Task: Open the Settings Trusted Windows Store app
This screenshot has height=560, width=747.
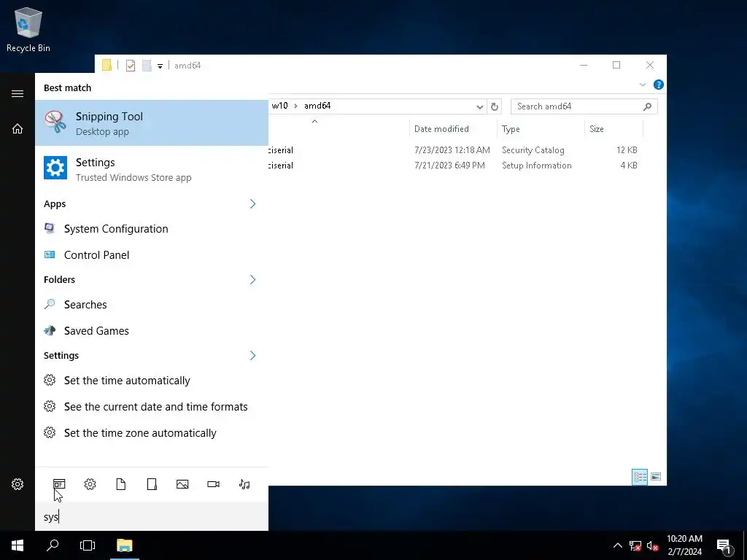Action: tap(152, 169)
